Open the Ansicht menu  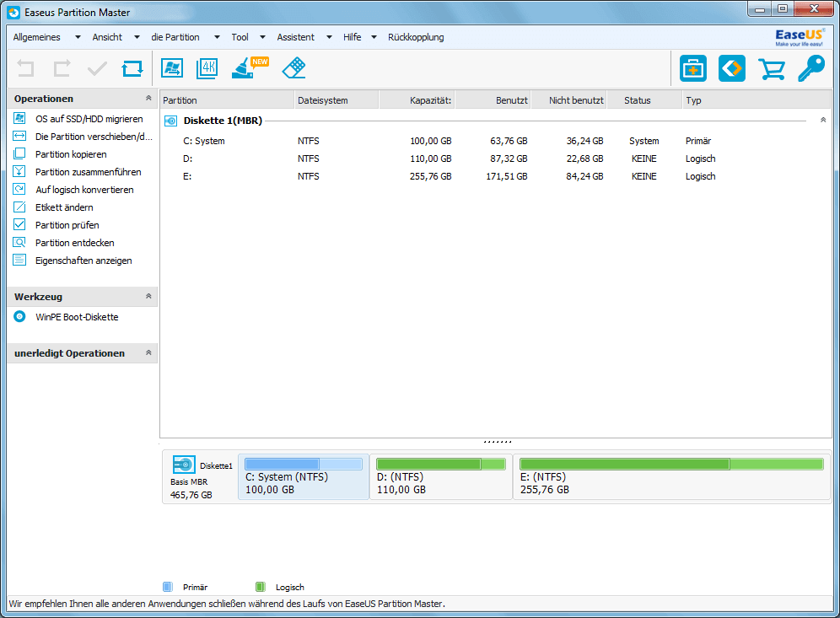(x=107, y=37)
